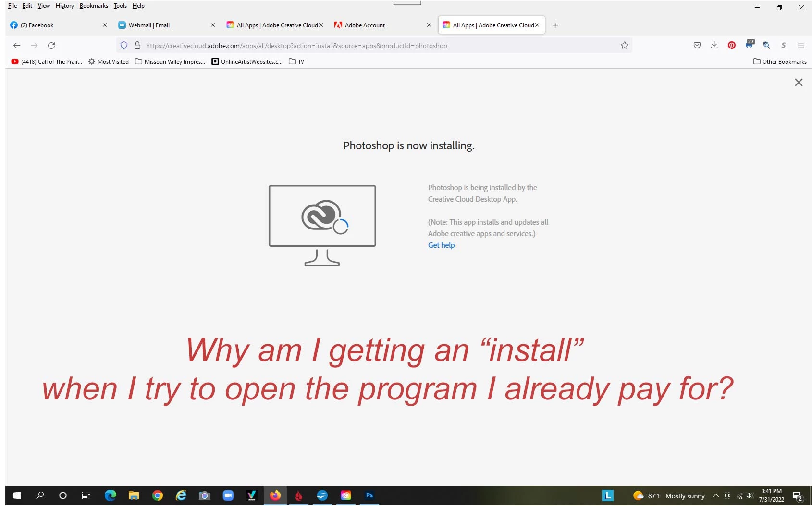Open volume control in system tray
Viewport: 812px width, 506px height.
coord(750,495)
